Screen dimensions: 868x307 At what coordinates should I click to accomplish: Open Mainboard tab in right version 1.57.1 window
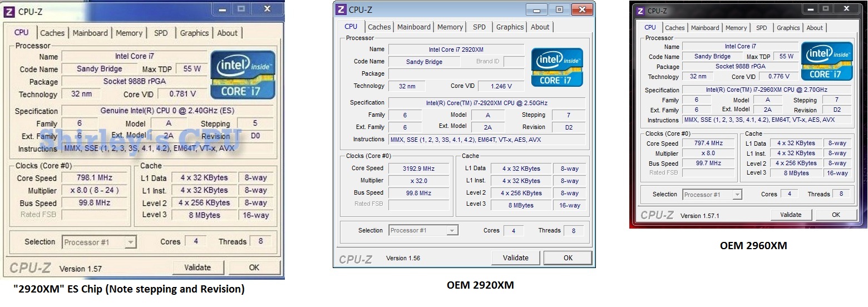tap(705, 28)
